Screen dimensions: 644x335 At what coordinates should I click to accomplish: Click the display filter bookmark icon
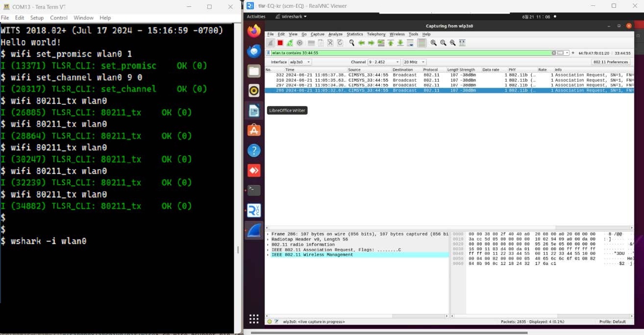coord(269,53)
